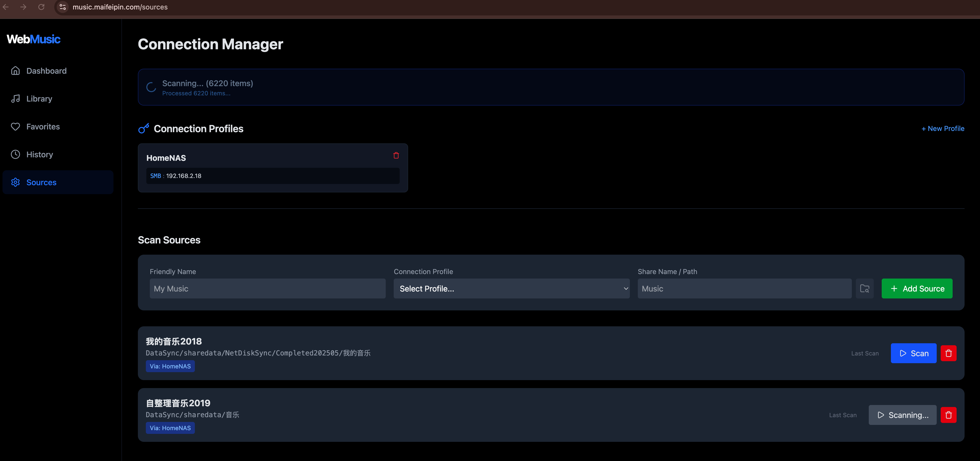The width and height of the screenshot is (980, 461).
Task: Click the browse folder icon beside path
Action: click(x=864, y=288)
